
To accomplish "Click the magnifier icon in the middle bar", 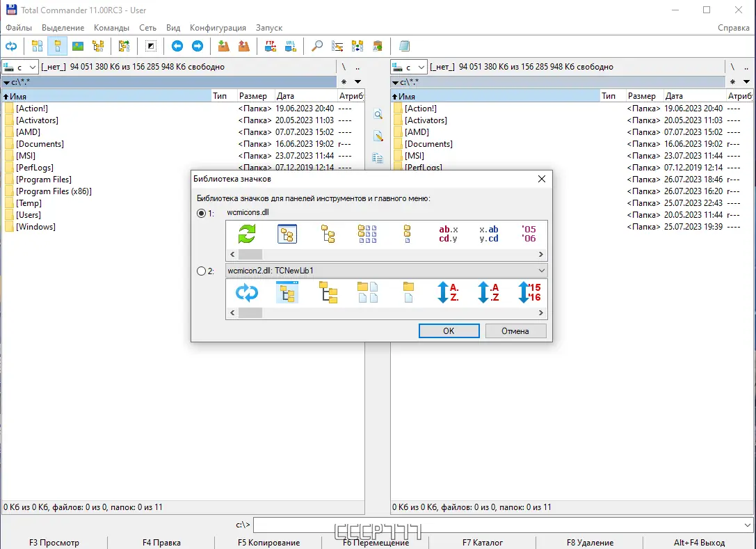I will click(378, 114).
